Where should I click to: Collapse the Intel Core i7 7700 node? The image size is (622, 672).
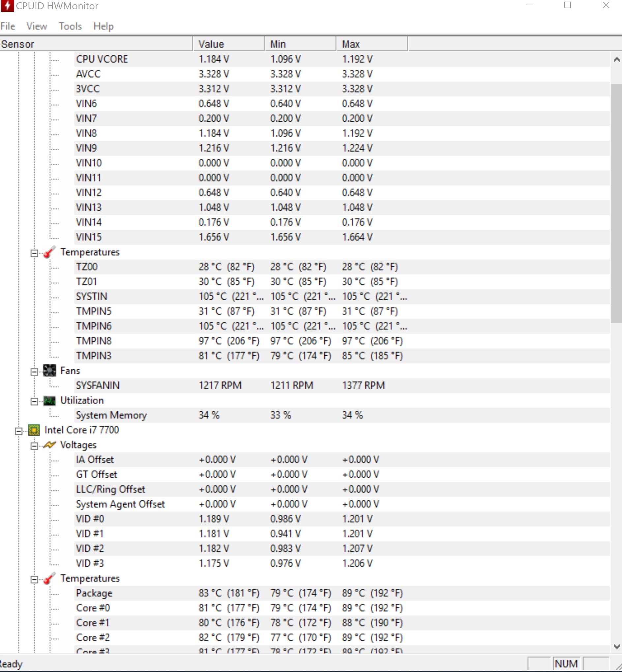(18, 431)
